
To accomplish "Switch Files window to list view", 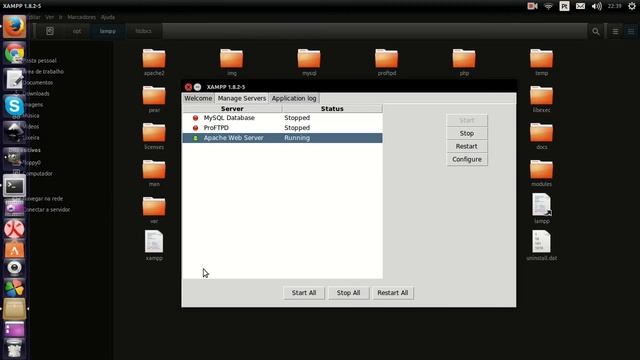I will tap(615, 31).
